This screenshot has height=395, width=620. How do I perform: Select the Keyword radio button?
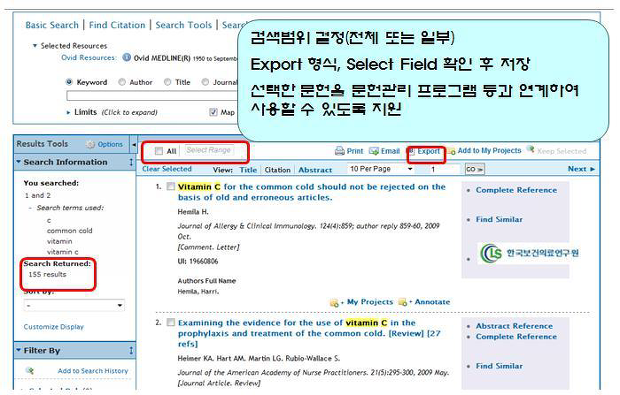69,82
